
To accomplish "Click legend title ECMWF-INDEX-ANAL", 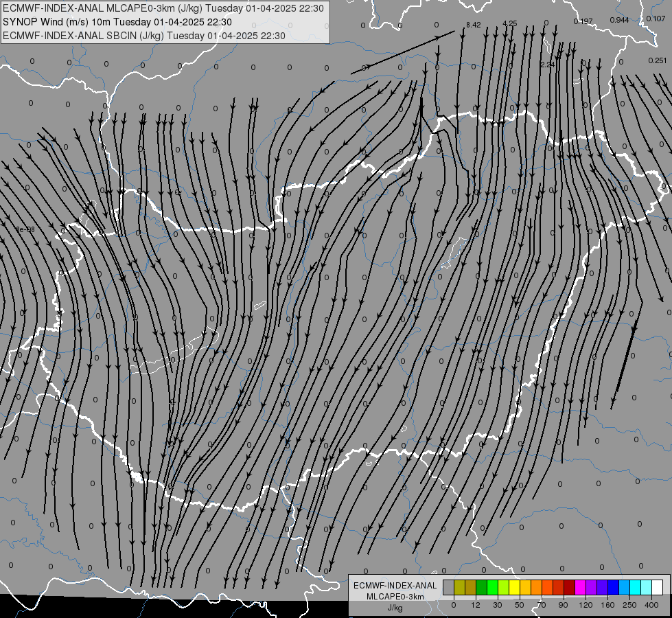I will coord(395,586).
